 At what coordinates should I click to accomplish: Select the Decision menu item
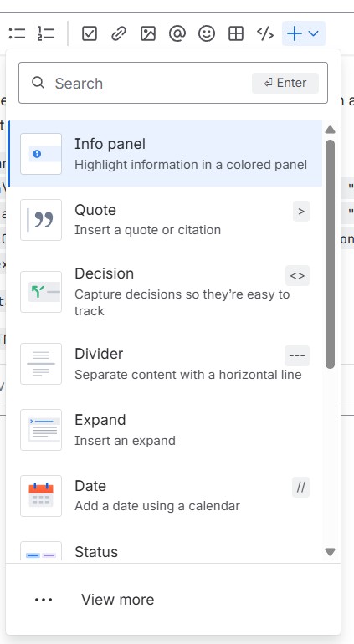point(165,292)
